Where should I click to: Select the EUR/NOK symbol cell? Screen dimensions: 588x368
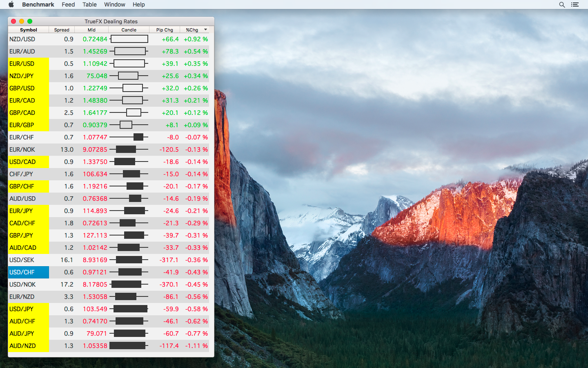pos(29,150)
